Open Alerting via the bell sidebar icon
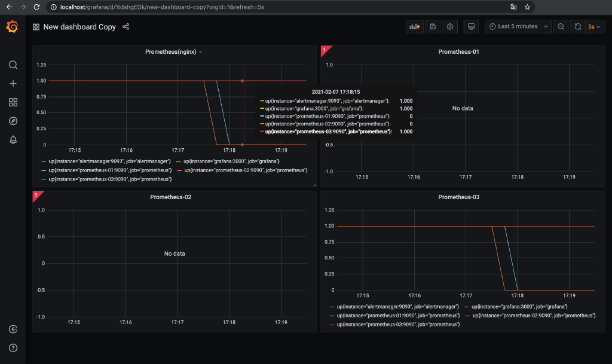 pyautogui.click(x=13, y=139)
